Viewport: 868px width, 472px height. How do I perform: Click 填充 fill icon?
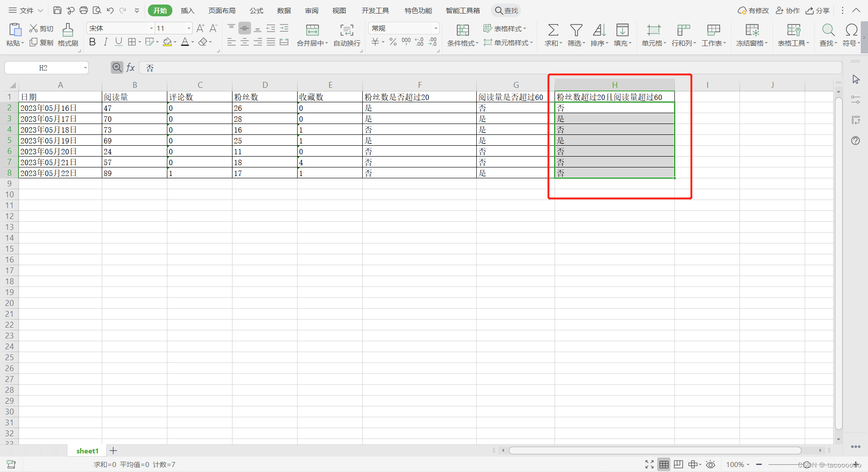point(622,30)
